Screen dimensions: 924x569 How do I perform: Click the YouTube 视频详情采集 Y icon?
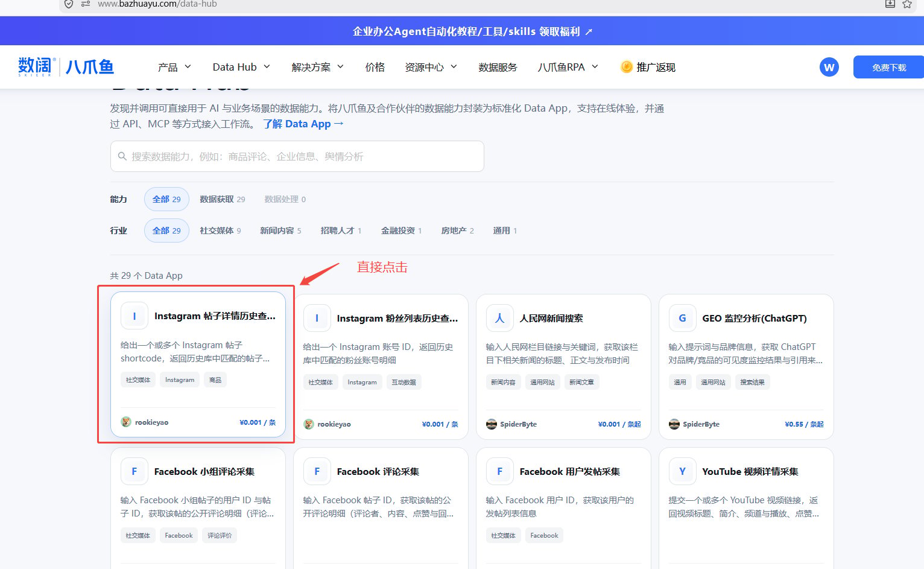pyautogui.click(x=682, y=471)
